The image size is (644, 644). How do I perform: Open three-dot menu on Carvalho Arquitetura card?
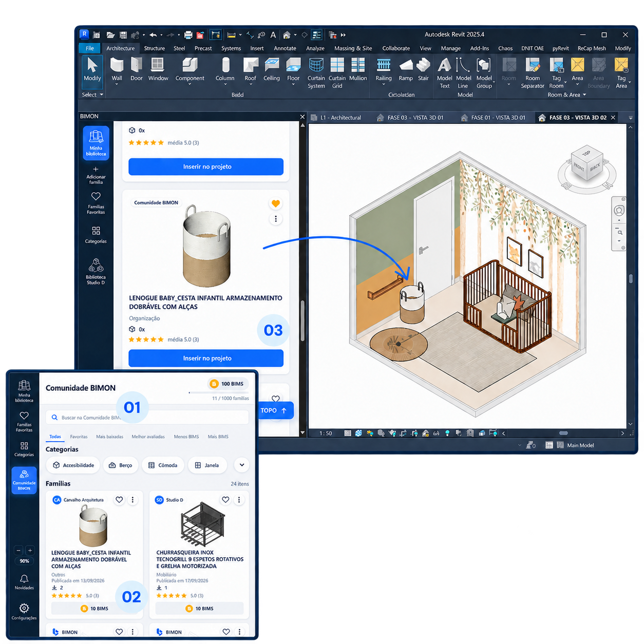tap(132, 500)
